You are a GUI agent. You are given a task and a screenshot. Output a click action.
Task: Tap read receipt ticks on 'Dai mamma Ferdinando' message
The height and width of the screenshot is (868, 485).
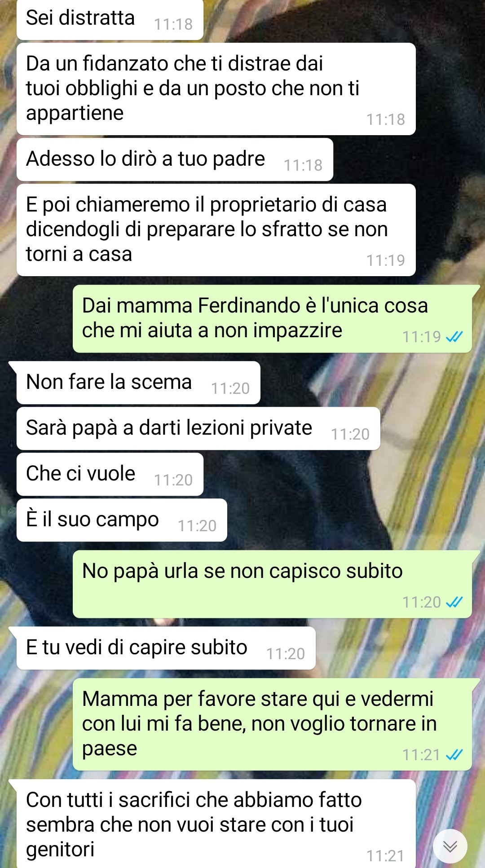(x=454, y=337)
